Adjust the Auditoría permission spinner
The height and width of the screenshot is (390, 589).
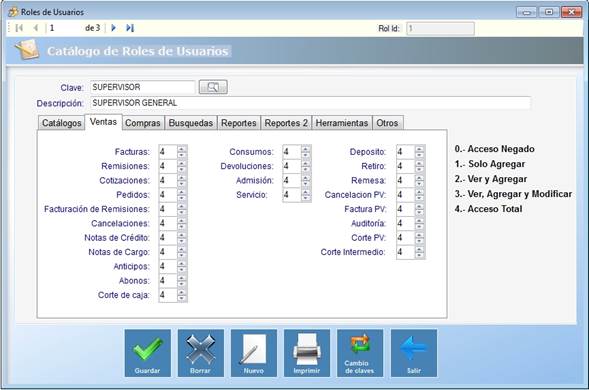click(411, 223)
